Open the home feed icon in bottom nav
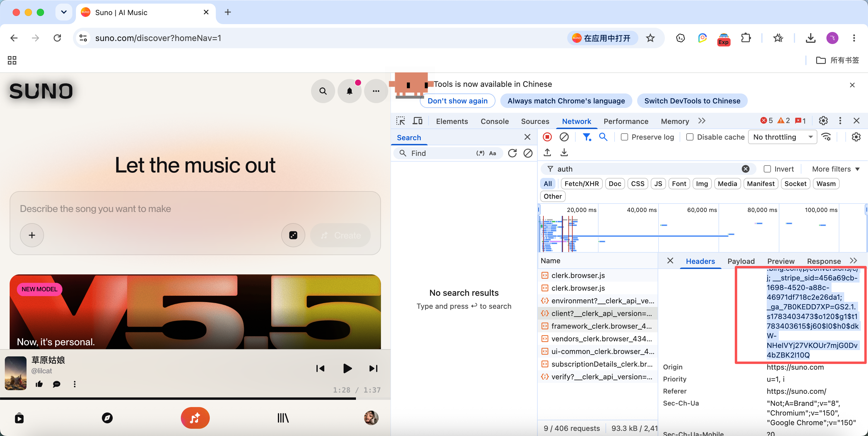 pos(19,418)
